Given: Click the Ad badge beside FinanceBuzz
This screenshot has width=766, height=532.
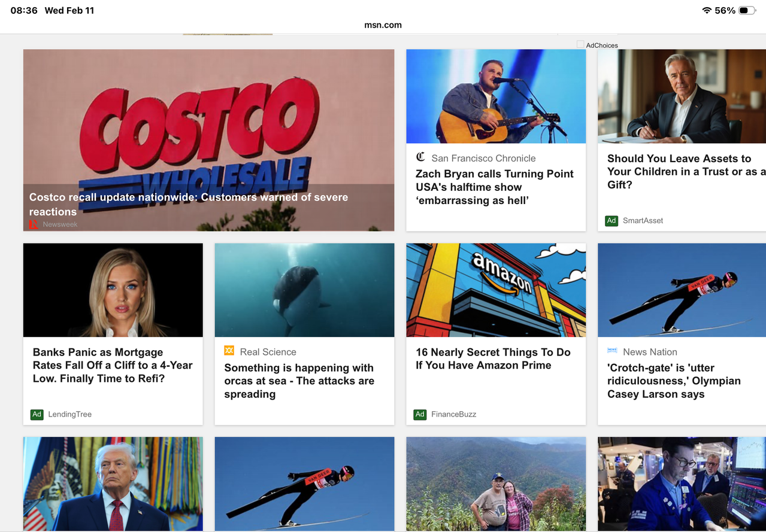Looking at the screenshot, I should [420, 414].
